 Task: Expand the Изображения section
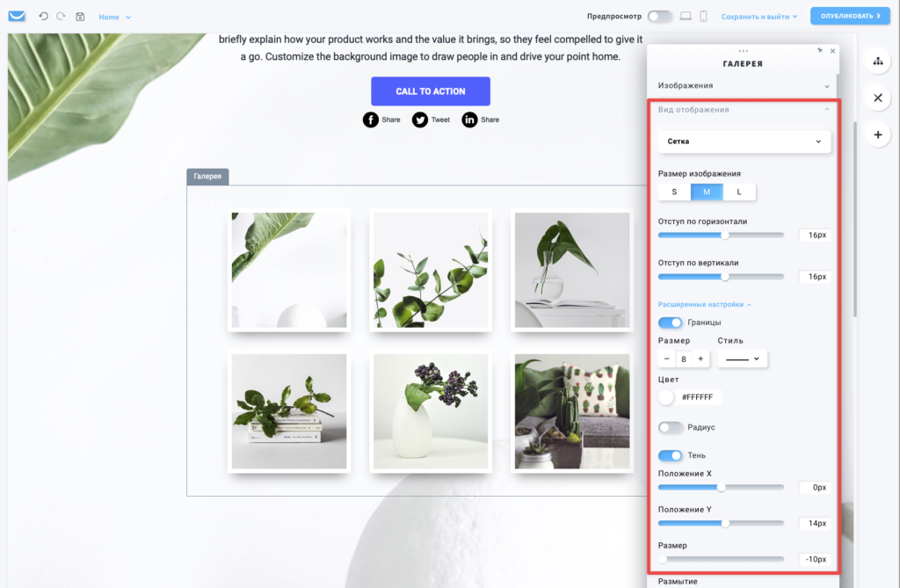tap(743, 85)
